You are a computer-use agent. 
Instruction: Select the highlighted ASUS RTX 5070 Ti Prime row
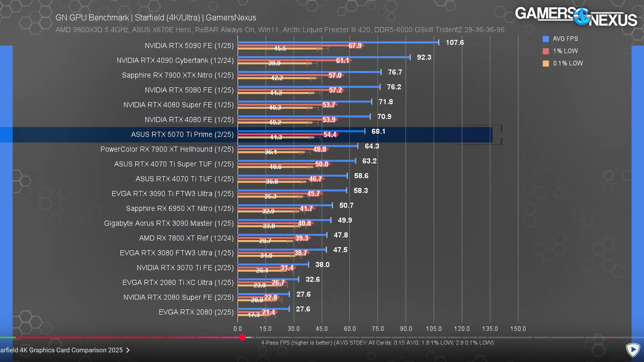pyautogui.click(x=182, y=134)
